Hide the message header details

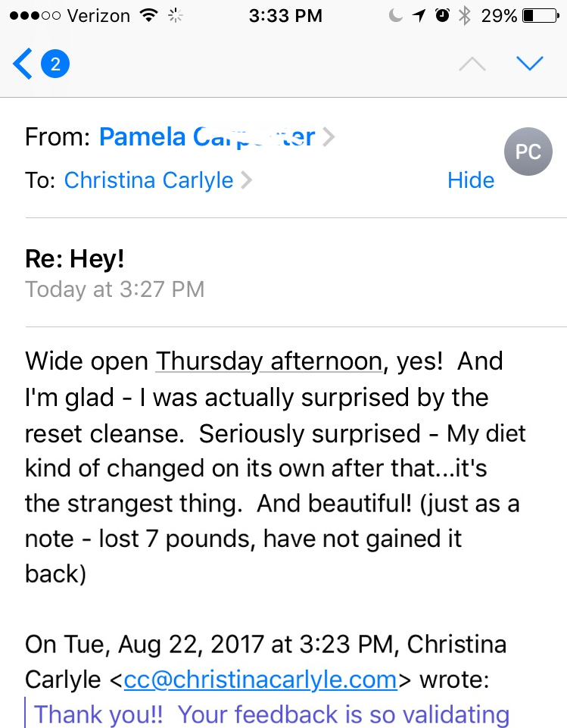point(471,180)
